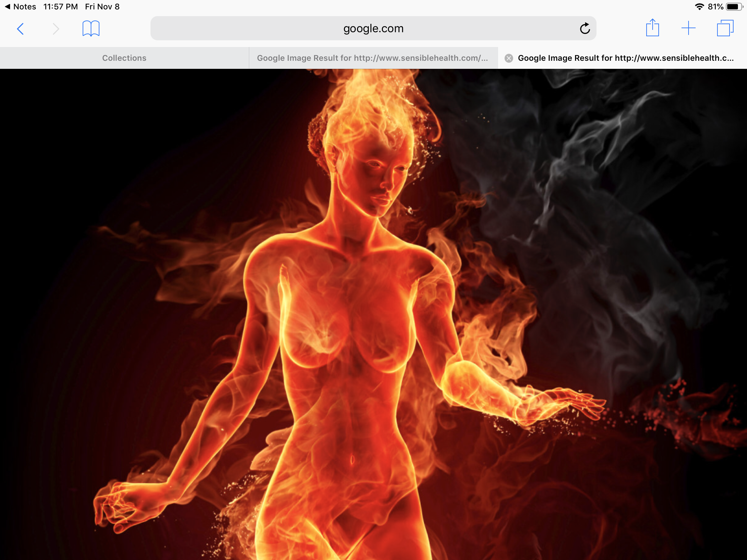Tap the Safari back arrow

tap(20, 29)
